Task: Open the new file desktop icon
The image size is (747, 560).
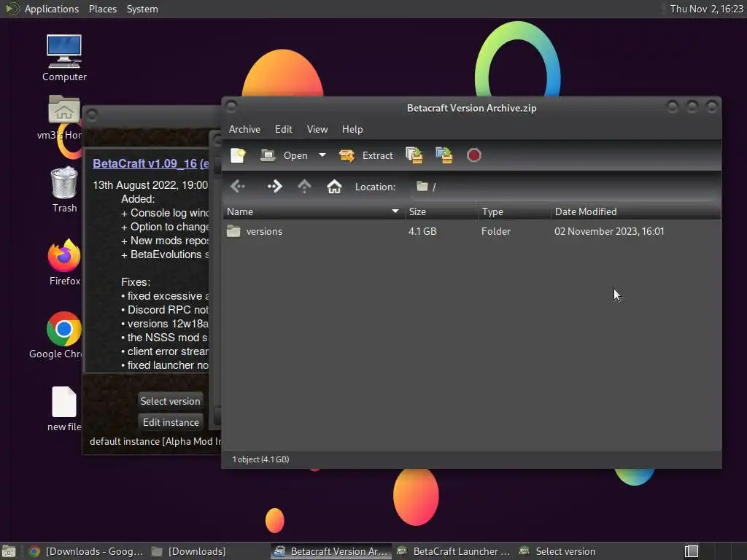Action: [x=64, y=408]
